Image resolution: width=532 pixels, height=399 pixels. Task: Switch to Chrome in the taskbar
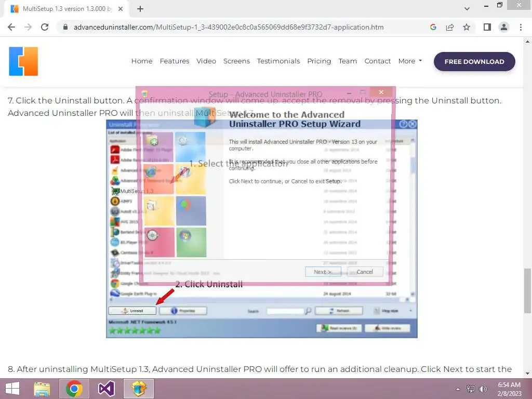(74, 389)
